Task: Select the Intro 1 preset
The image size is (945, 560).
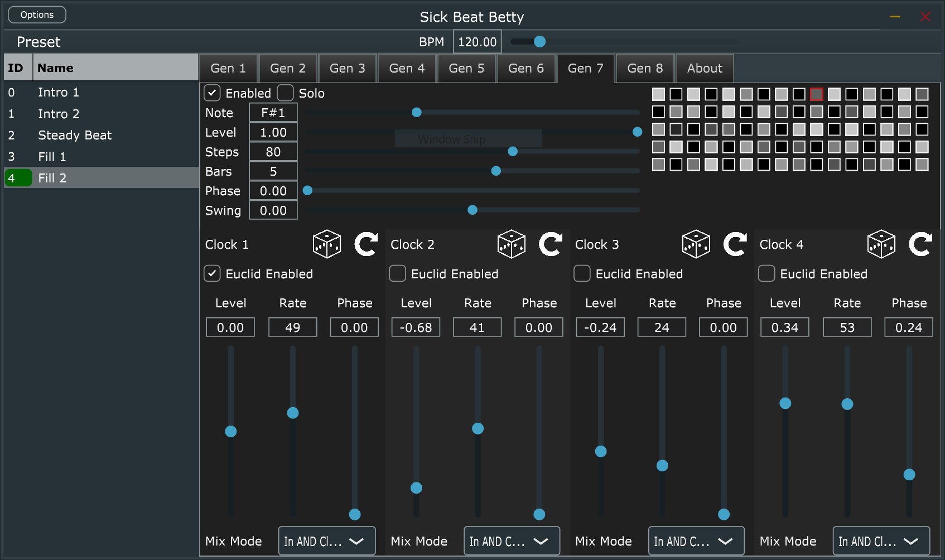Action: (101, 92)
